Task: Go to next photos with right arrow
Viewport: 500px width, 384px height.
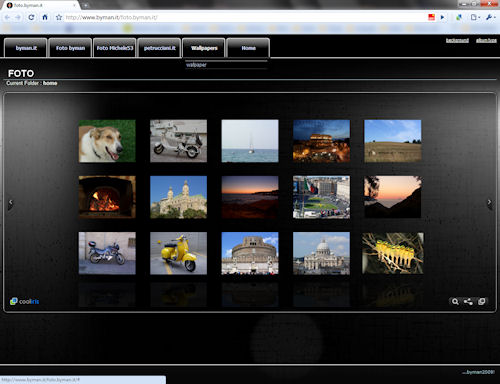Action: 489,202
